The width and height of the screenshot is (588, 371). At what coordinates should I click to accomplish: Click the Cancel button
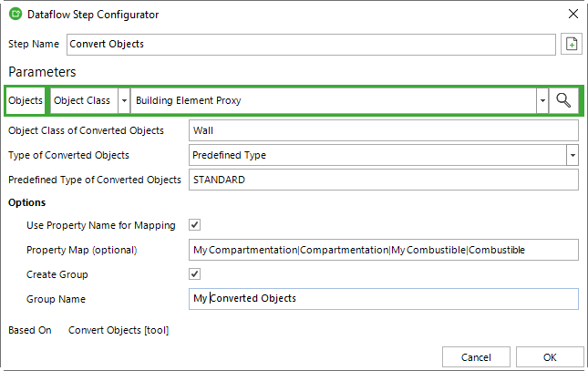coord(476,357)
